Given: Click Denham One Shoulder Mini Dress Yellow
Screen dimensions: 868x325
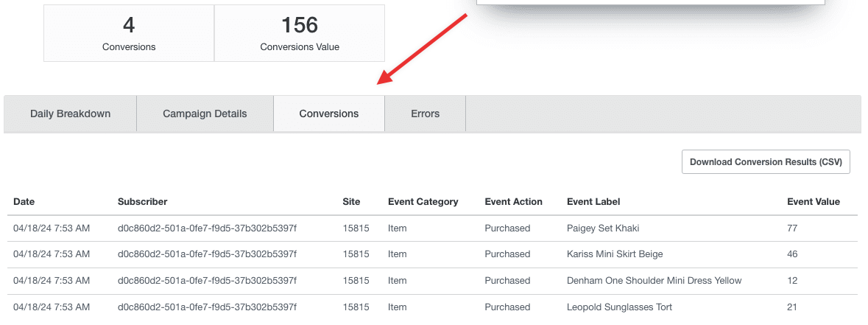Looking at the screenshot, I should 654,281.
